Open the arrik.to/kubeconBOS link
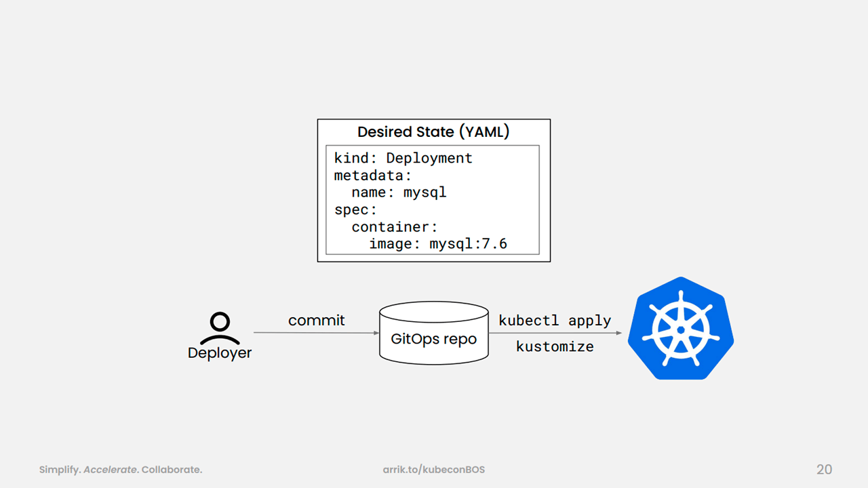868x488 pixels. point(434,470)
